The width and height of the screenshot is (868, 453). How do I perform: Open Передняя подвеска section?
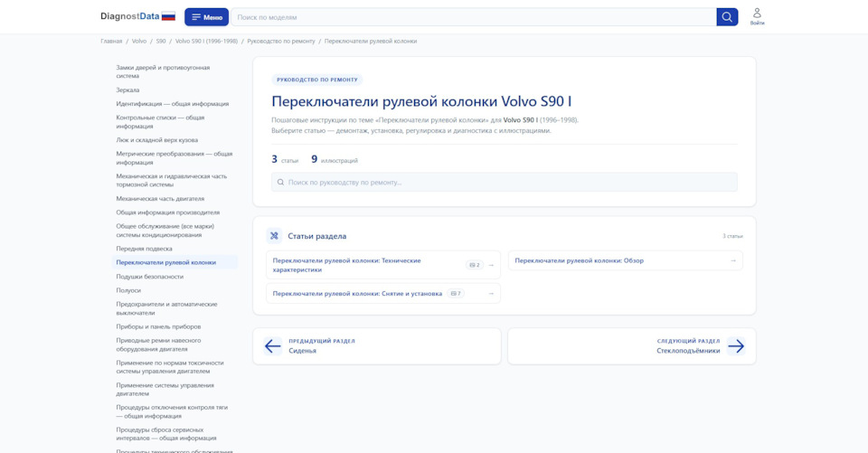175,249
